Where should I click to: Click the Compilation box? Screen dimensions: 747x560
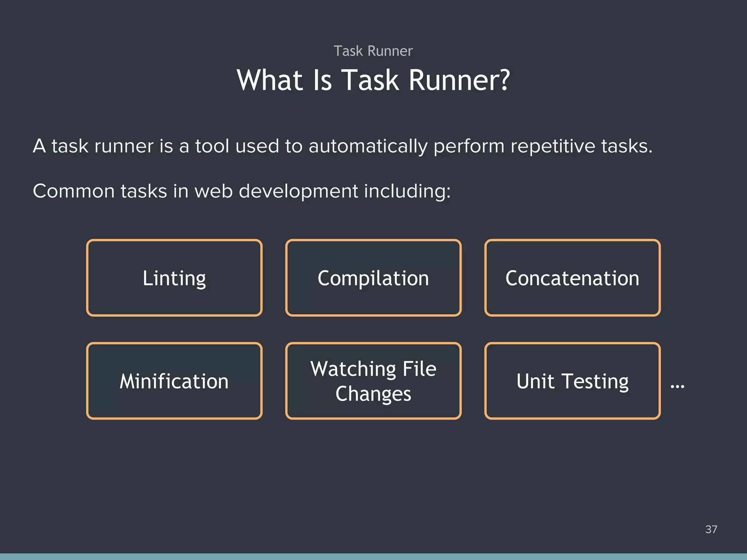[373, 278]
